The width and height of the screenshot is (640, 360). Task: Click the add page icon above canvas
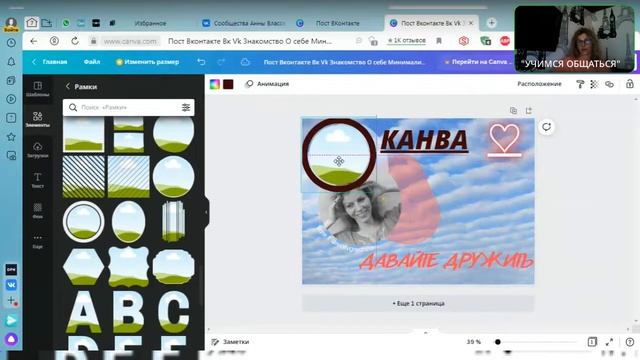pos(529,111)
